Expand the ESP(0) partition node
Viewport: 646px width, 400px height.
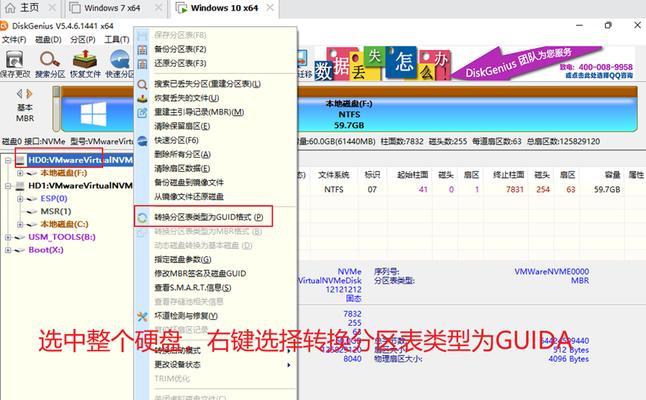pos(20,199)
